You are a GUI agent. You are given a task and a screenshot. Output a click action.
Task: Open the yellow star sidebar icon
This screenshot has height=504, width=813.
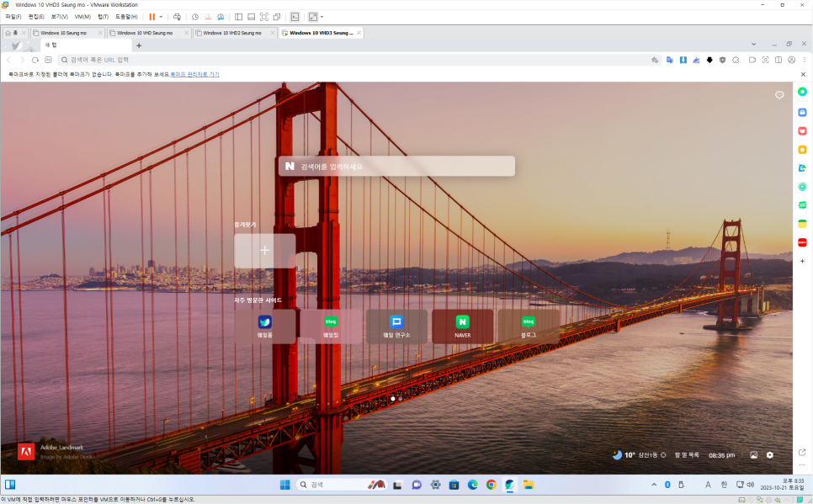tap(802, 150)
